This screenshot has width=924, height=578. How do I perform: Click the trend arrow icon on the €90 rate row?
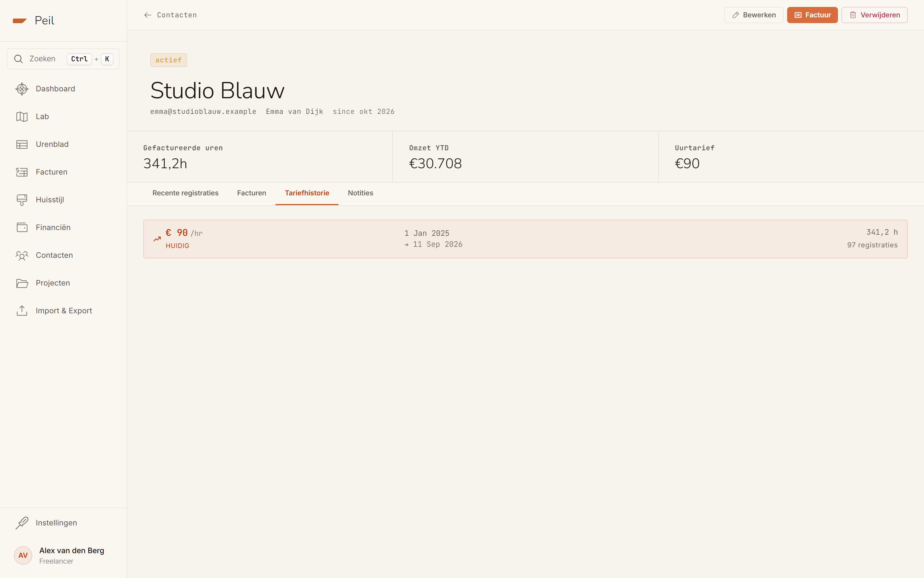coord(157,239)
